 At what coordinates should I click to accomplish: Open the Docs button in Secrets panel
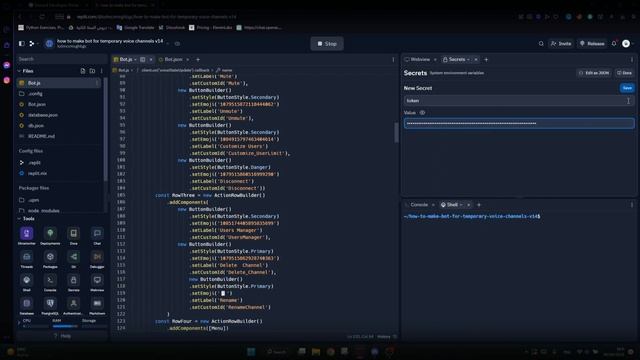coord(624,73)
